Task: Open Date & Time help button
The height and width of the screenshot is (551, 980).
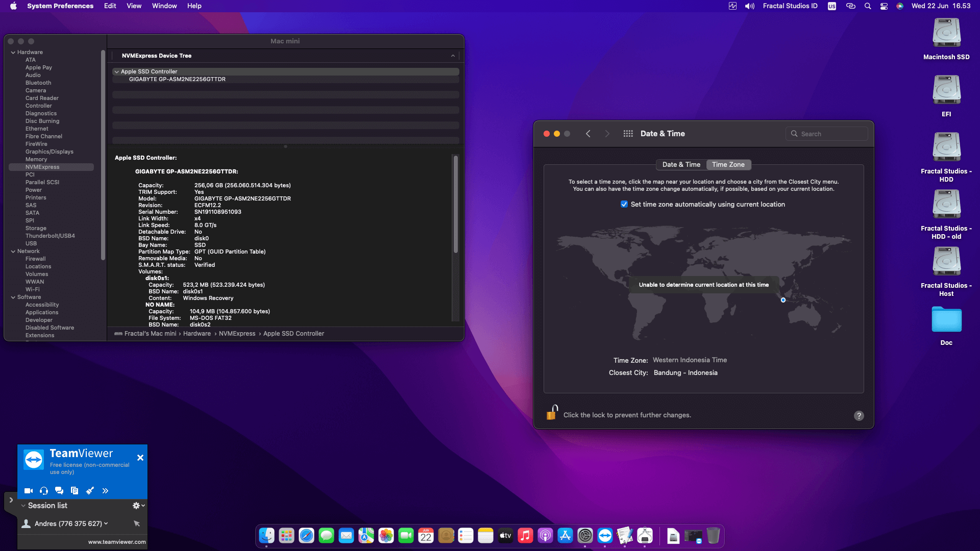Action: pyautogui.click(x=859, y=416)
